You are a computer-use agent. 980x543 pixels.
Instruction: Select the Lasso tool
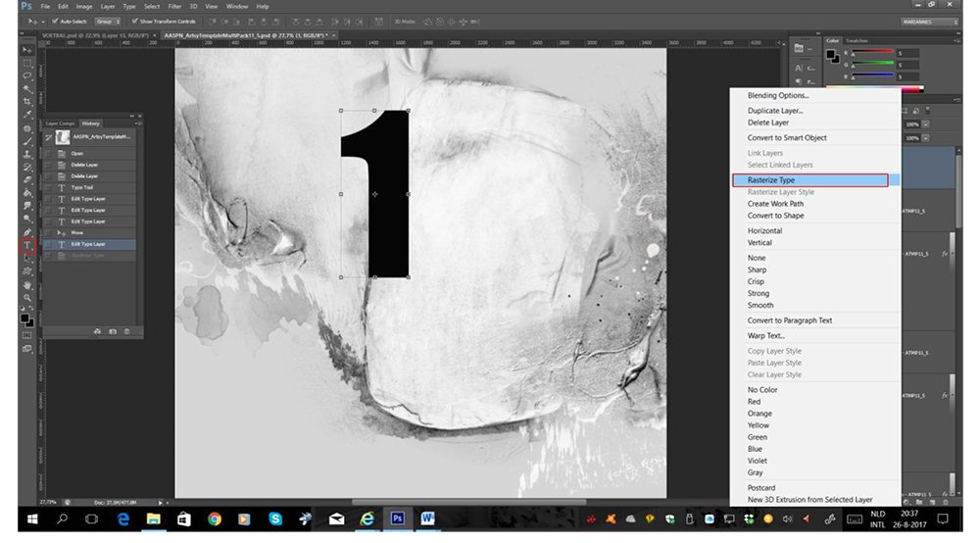tap(27, 75)
